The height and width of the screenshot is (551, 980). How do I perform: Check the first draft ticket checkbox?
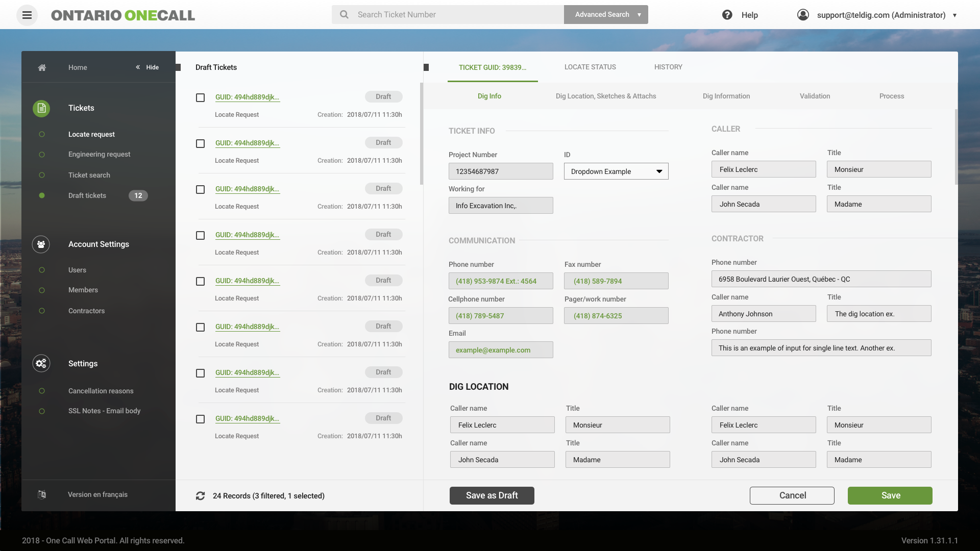point(201,97)
